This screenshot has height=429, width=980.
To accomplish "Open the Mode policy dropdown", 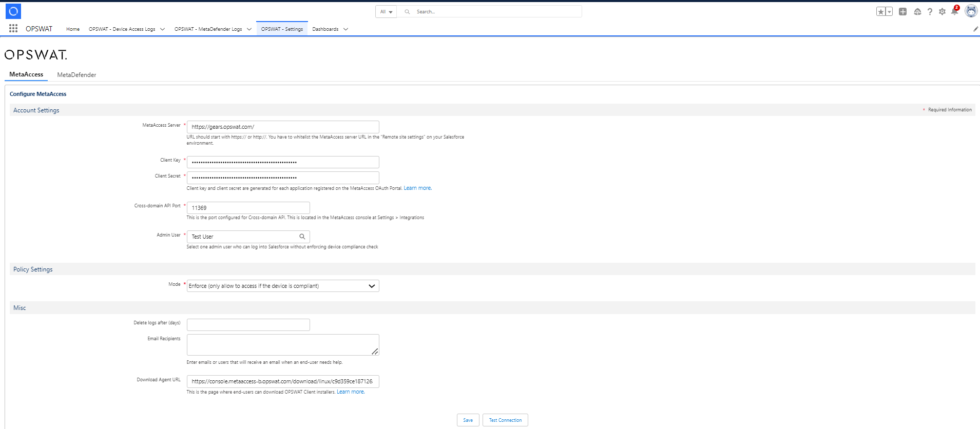I will coord(283,286).
